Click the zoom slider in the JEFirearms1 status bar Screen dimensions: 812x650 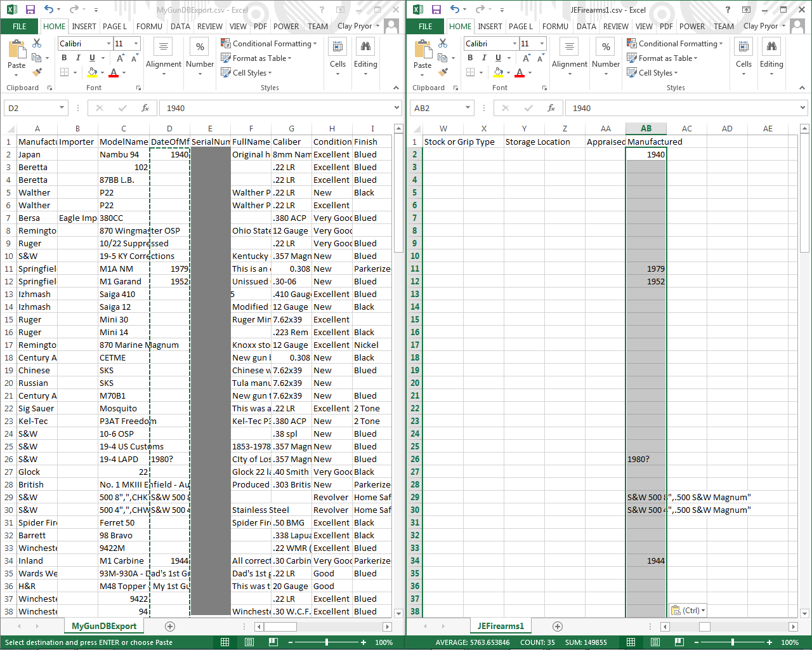tap(733, 642)
